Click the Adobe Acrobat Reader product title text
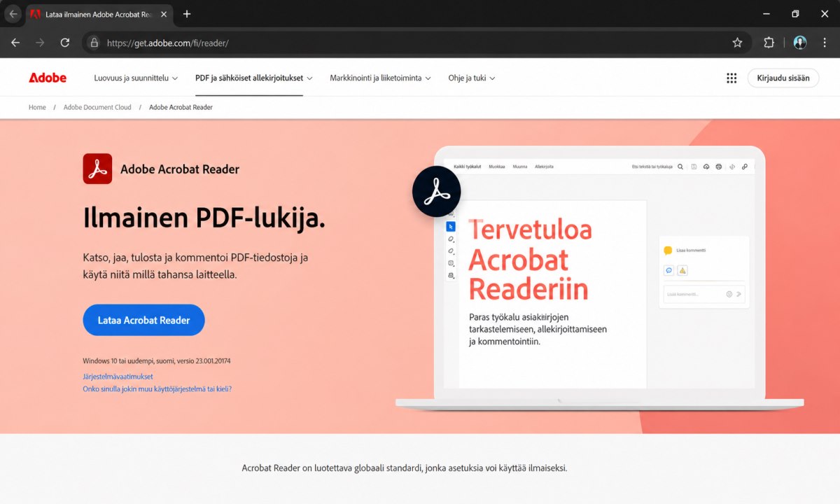Viewport: 840px width, 504px height. (180, 169)
